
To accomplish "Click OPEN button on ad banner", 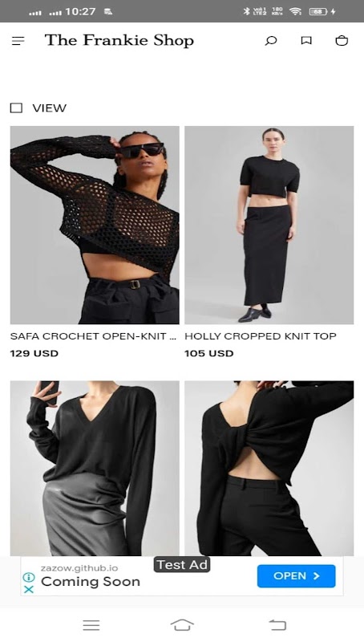I will point(296,576).
